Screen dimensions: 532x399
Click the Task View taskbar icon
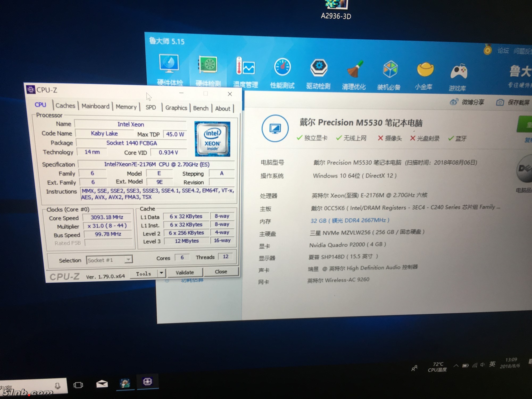click(x=78, y=385)
